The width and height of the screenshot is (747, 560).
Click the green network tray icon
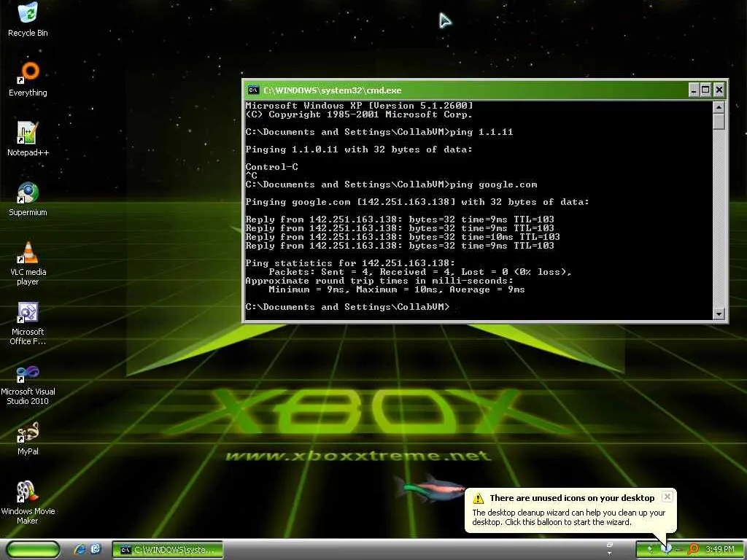pyautogui.click(x=650, y=549)
